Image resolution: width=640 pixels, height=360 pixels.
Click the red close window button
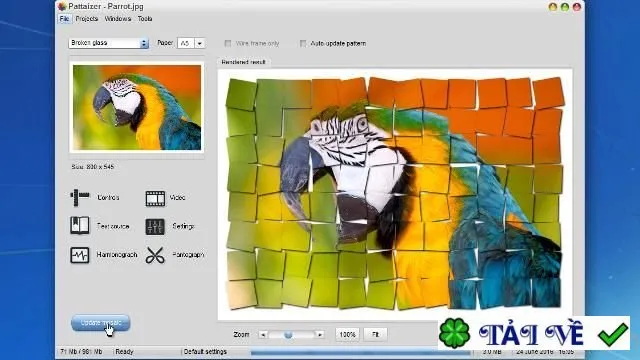point(577,7)
